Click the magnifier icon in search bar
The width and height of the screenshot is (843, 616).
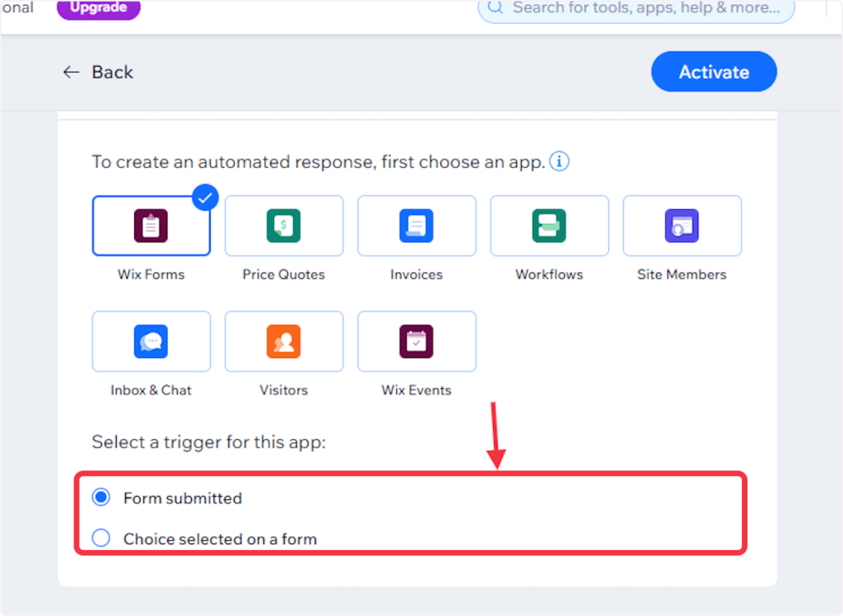coord(496,8)
